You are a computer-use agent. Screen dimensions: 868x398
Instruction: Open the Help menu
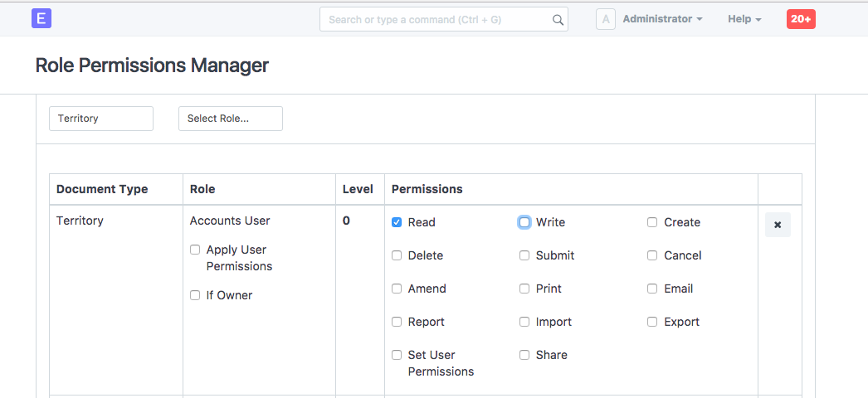tap(744, 19)
